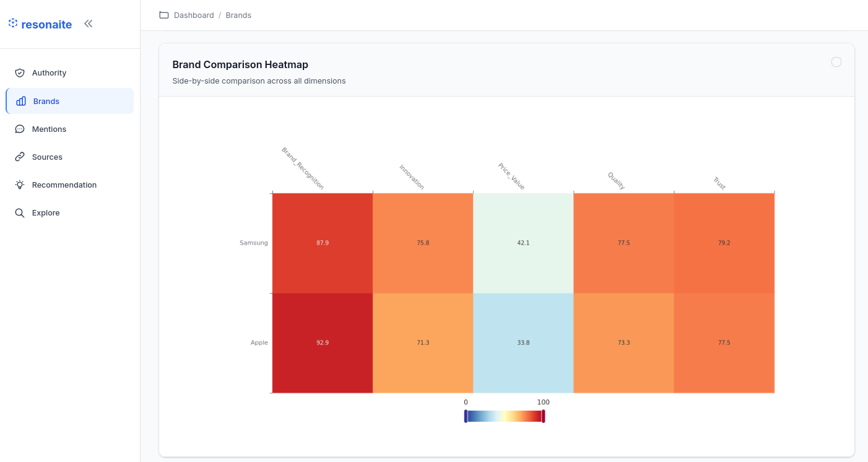The image size is (868, 462).
Task: Toggle the circular control on the heatmap card
Action: [x=836, y=62]
